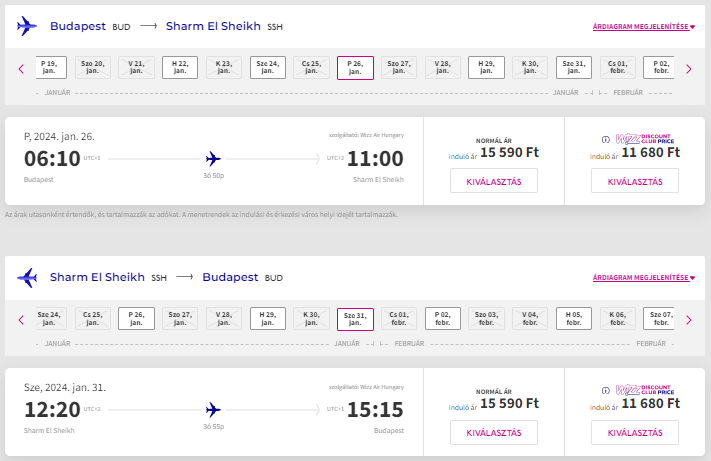Choose outbound normal price 15 590 Ft Kiválasztás
This screenshot has width=711, height=461.
494,181
